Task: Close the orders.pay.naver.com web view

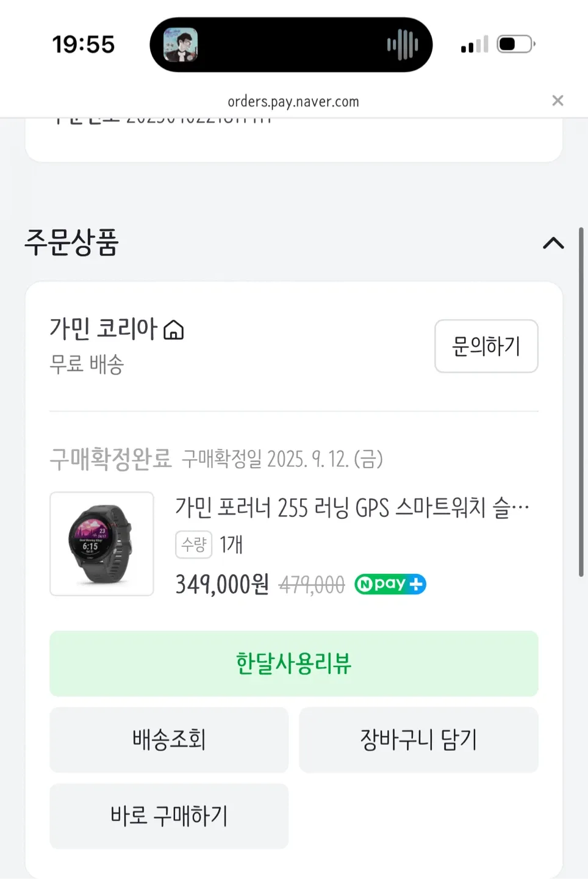Action: (x=558, y=101)
